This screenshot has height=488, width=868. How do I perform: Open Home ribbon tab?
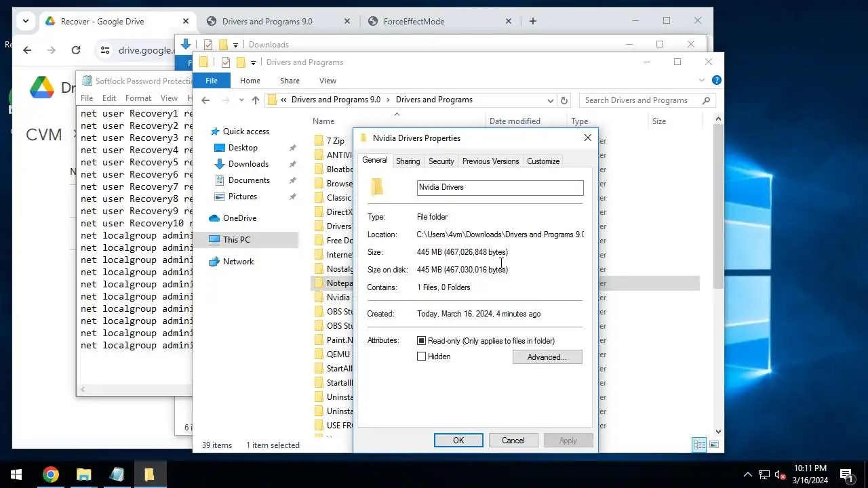coord(250,81)
